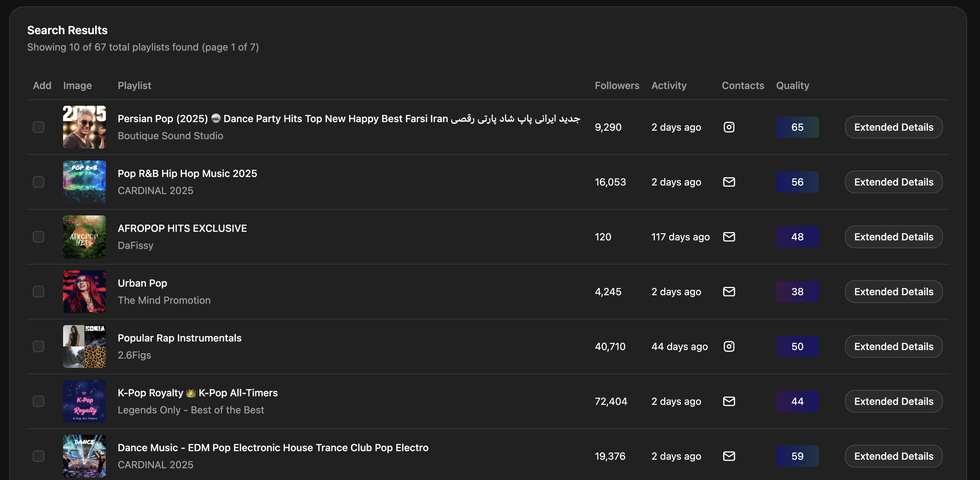This screenshot has width=980, height=480.
Task: Open Extended Details for Popular Rap Instrumentals
Action: point(893,346)
